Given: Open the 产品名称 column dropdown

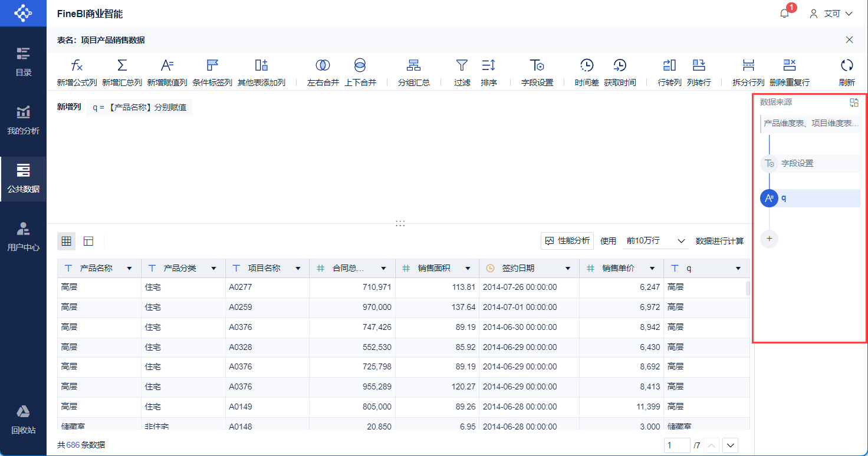Looking at the screenshot, I should 130,269.
